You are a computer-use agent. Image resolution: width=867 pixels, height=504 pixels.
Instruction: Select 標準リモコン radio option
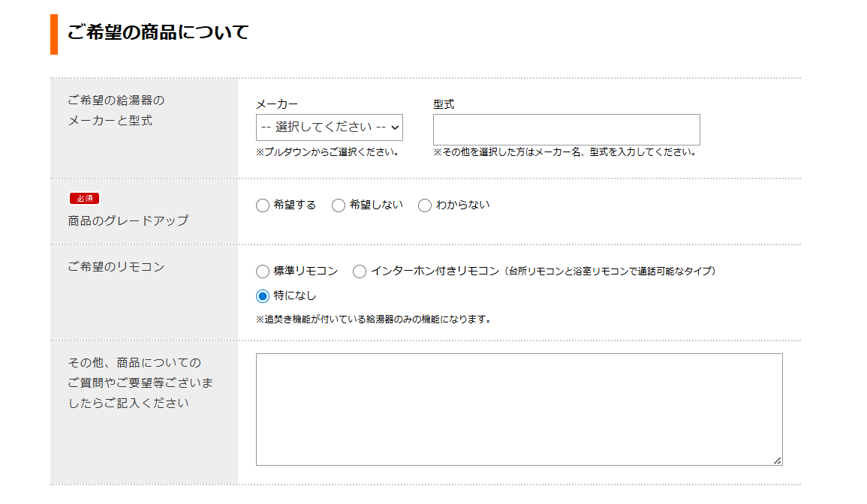[x=263, y=271]
